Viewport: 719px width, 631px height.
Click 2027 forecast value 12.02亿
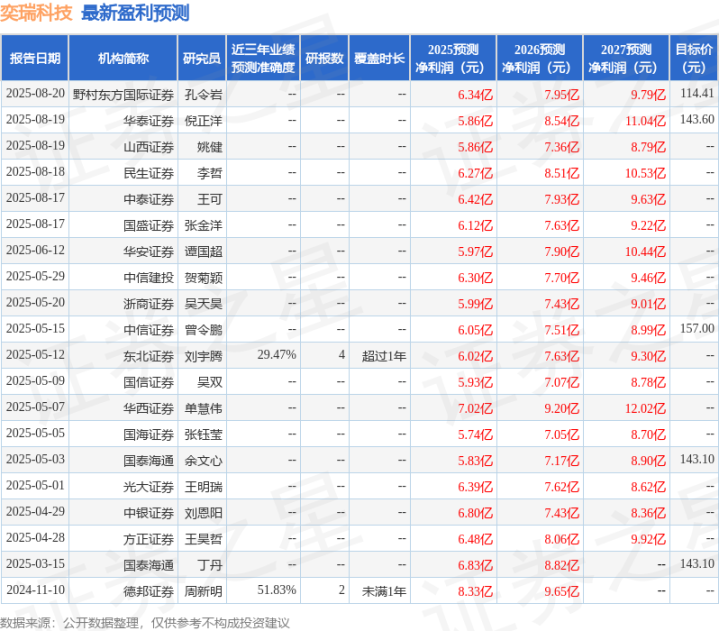click(x=645, y=408)
